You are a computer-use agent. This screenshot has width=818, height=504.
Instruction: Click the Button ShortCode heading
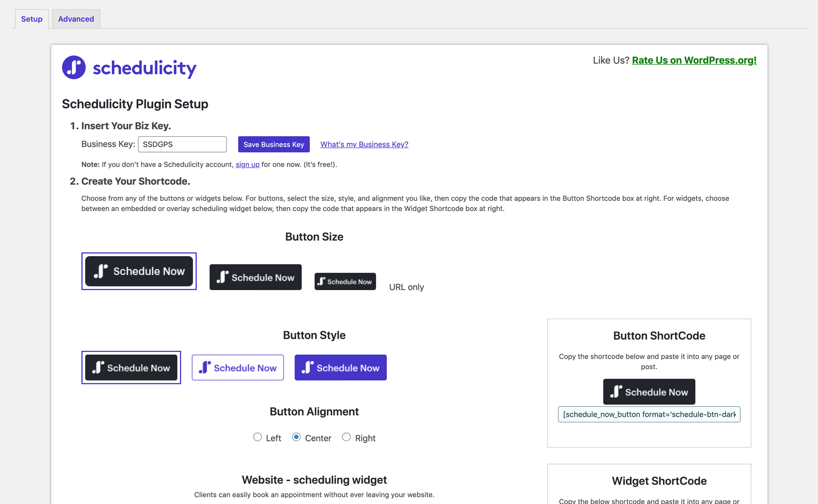coord(659,336)
